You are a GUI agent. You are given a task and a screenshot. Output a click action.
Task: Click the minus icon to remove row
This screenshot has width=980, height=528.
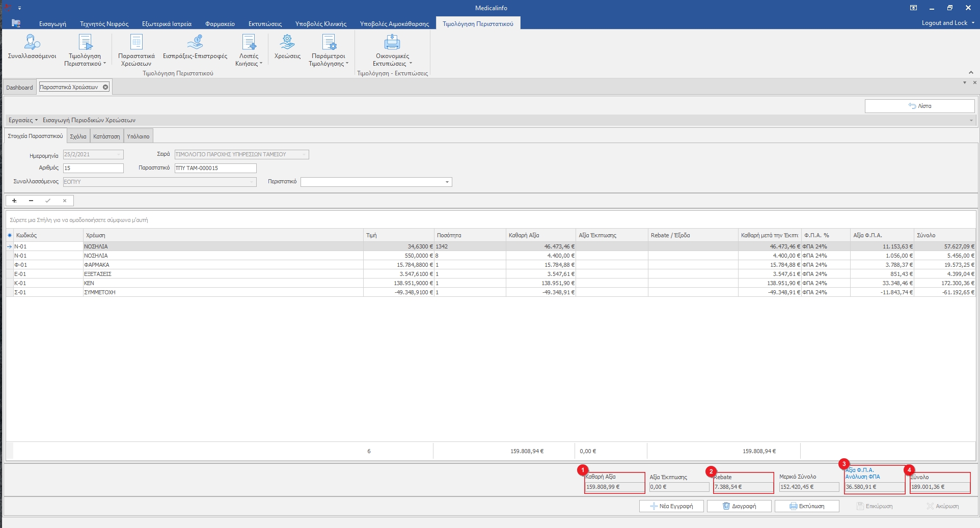(31, 201)
